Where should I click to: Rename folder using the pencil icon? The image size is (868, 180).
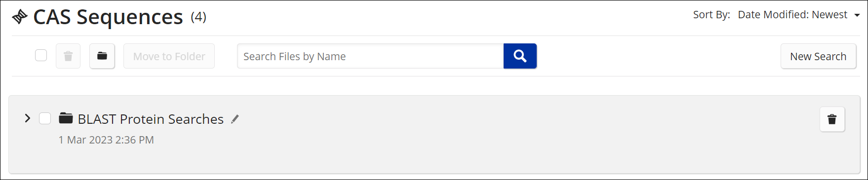[235, 119]
